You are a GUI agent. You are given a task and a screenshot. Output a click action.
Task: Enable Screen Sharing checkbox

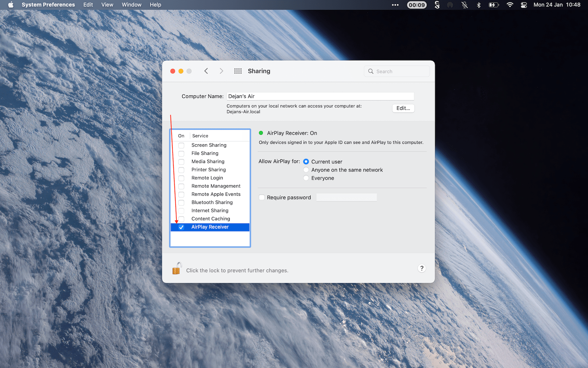(x=181, y=145)
